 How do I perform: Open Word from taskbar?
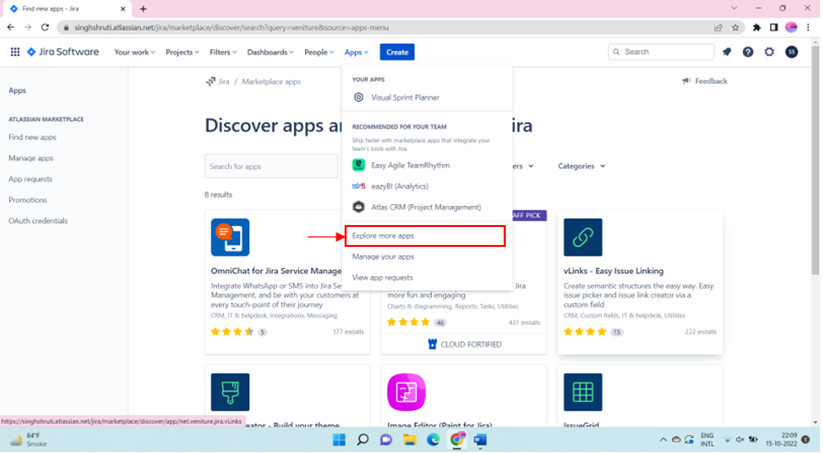pos(481,440)
